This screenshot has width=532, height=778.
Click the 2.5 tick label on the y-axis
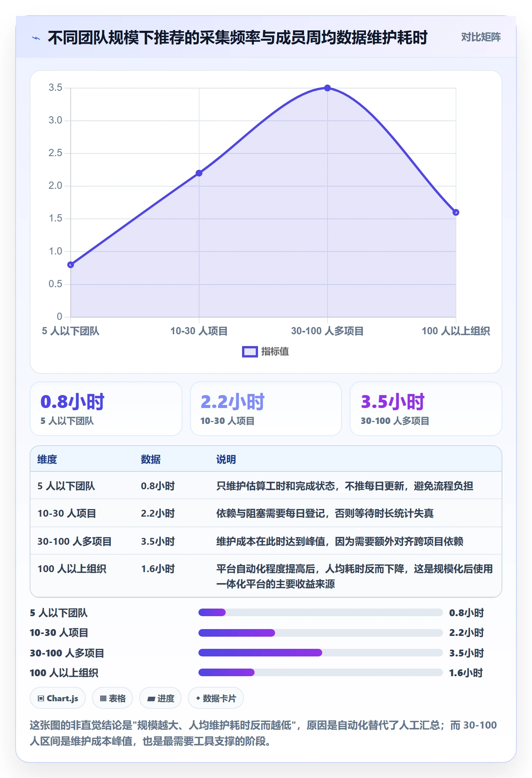pos(55,153)
